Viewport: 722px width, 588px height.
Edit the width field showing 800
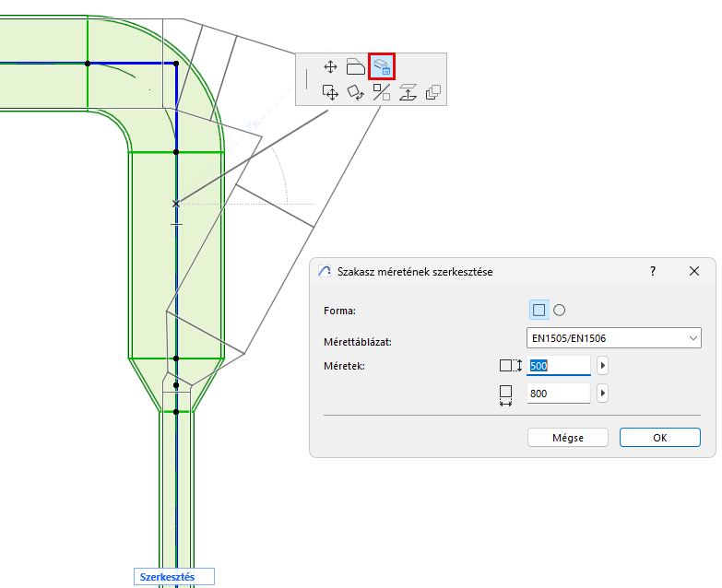pyautogui.click(x=559, y=394)
